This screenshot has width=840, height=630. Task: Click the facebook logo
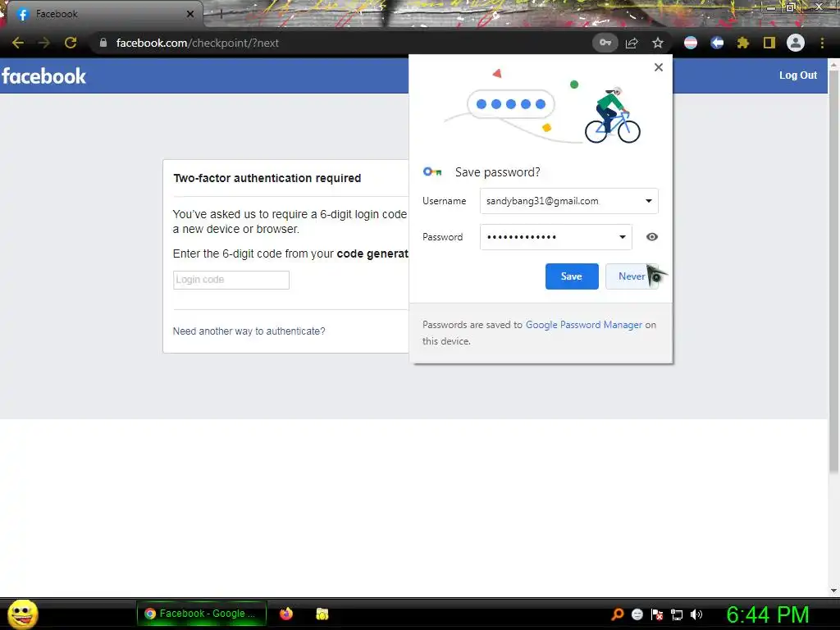point(43,75)
